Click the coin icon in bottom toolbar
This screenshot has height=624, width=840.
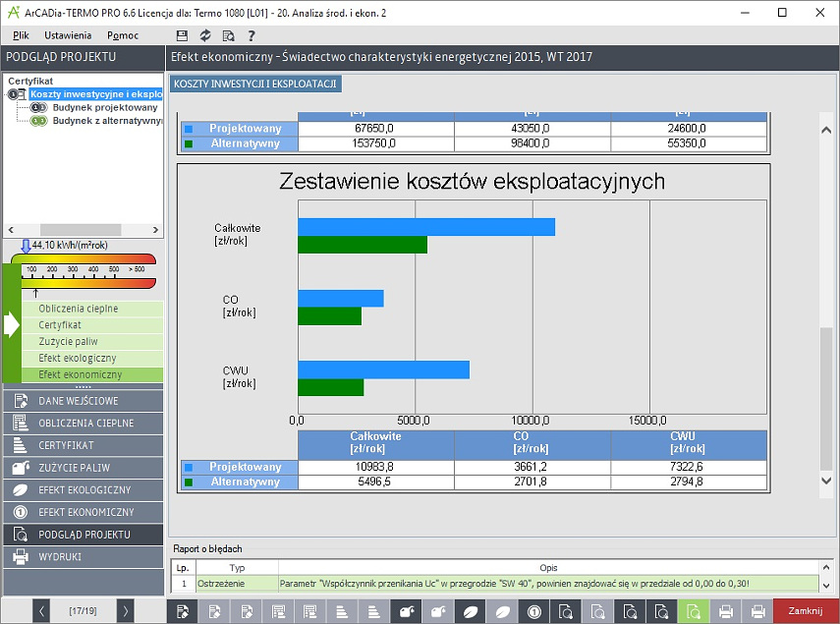pos(534,611)
